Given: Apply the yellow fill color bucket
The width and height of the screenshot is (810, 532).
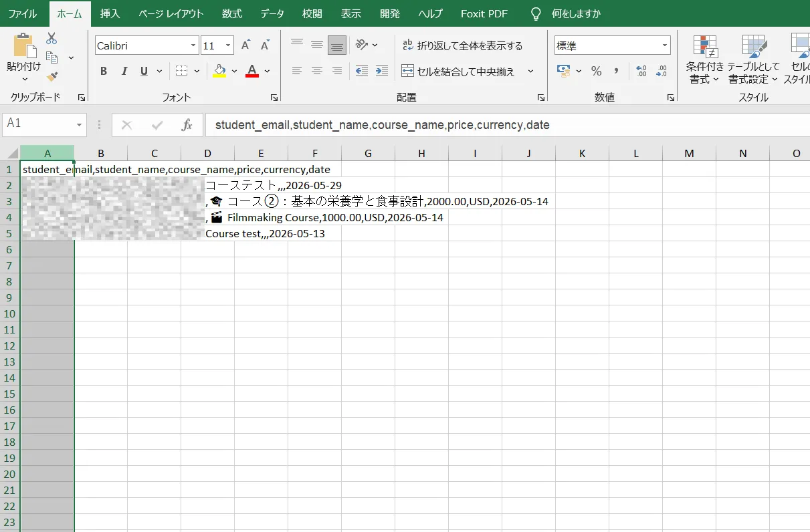Looking at the screenshot, I should [219, 71].
